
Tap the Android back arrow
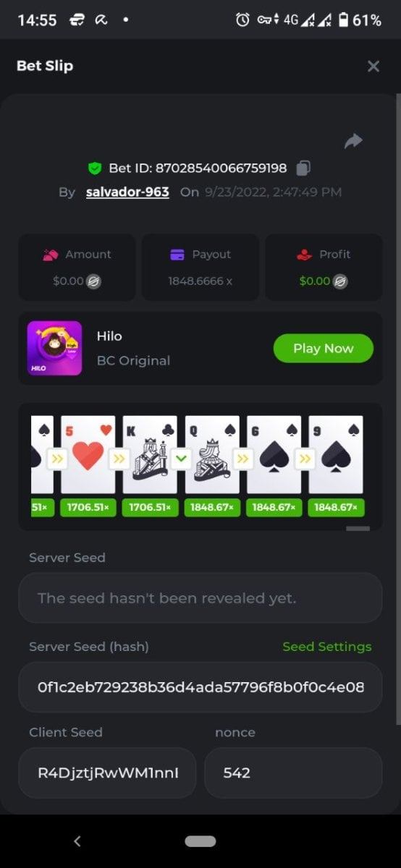(x=77, y=841)
